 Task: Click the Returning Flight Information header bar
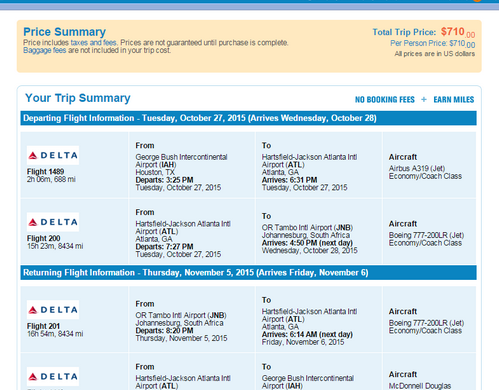click(x=248, y=273)
